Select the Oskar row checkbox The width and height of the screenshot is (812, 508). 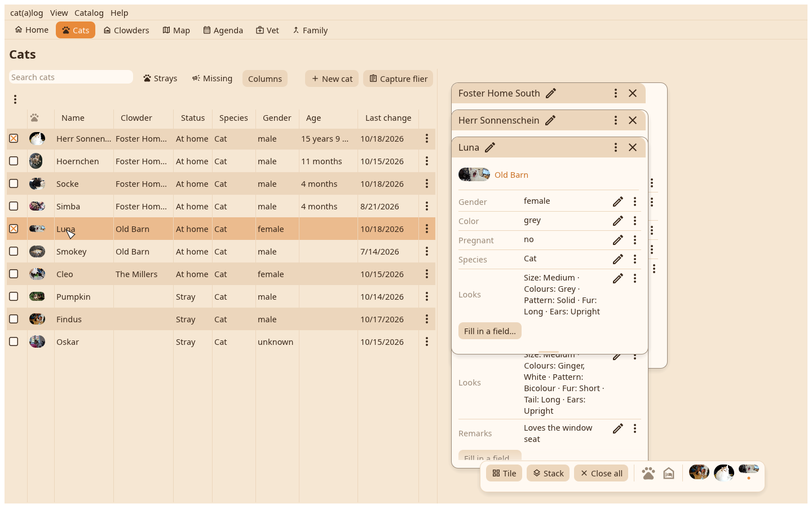click(x=14, y=341)
